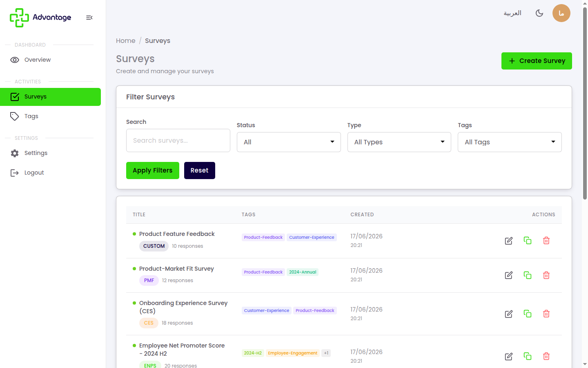Click the plus icon on Create Survey

512,61
